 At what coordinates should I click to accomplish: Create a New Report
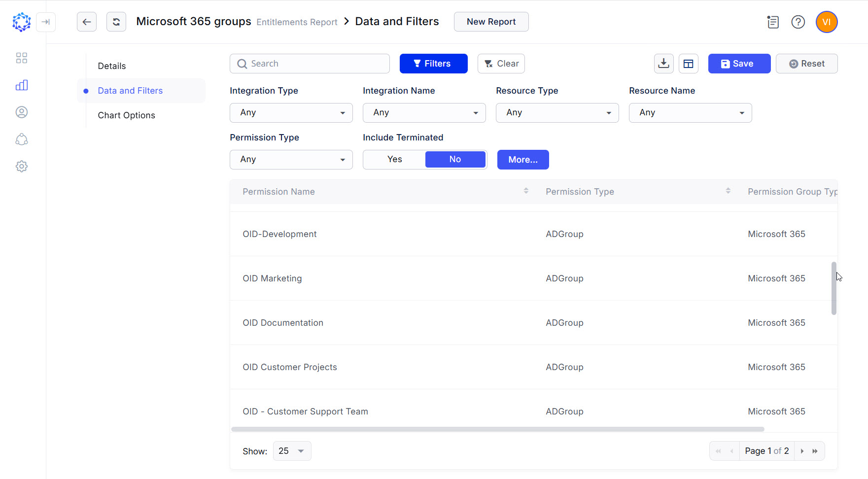tap(491, 22)
